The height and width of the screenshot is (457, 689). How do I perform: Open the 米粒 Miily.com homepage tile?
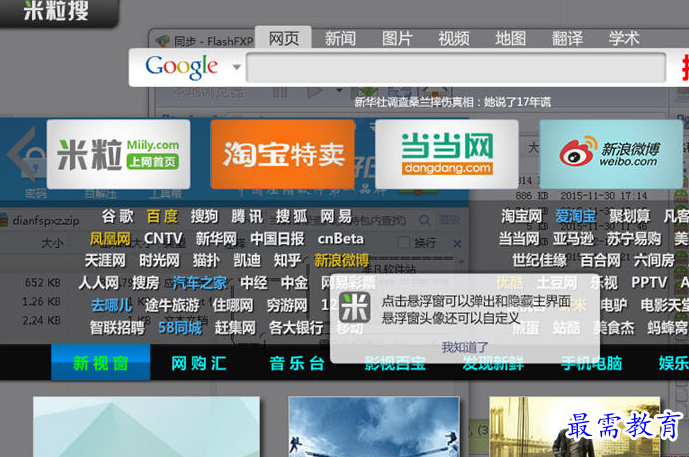119,154
